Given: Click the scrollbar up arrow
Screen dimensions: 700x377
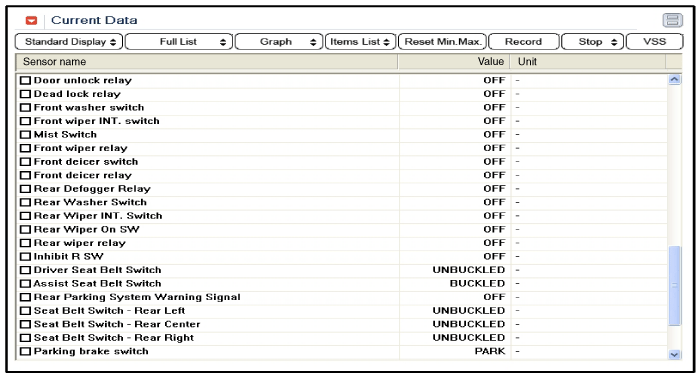Looking at the screenshot, I should coord(674,80).
